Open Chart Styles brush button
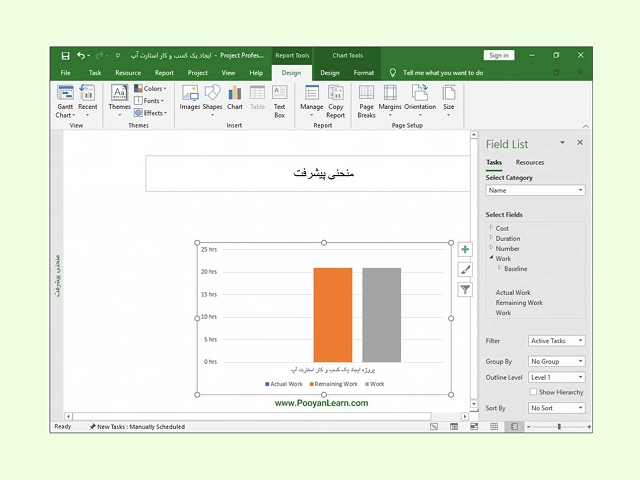 click(x=465, y=269)
